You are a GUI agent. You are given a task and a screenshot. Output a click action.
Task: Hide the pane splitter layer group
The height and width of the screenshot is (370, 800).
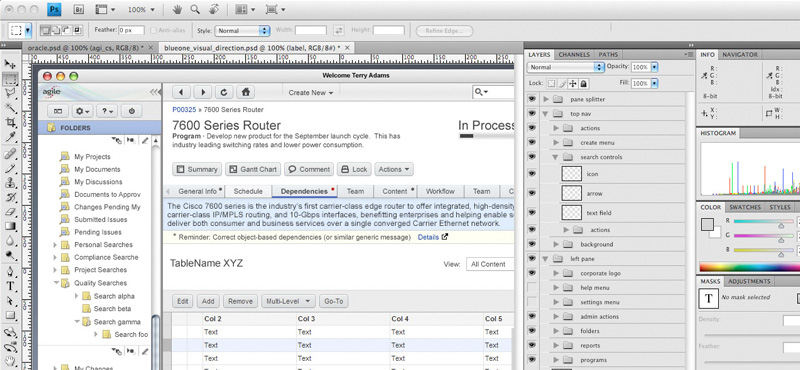[532, 99]
